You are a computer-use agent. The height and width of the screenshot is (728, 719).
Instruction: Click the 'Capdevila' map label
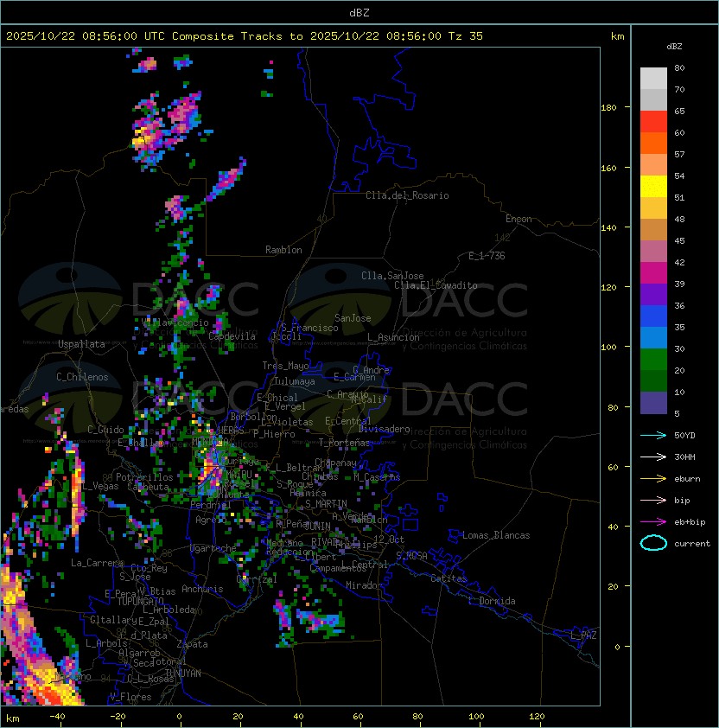coord(232,336)
